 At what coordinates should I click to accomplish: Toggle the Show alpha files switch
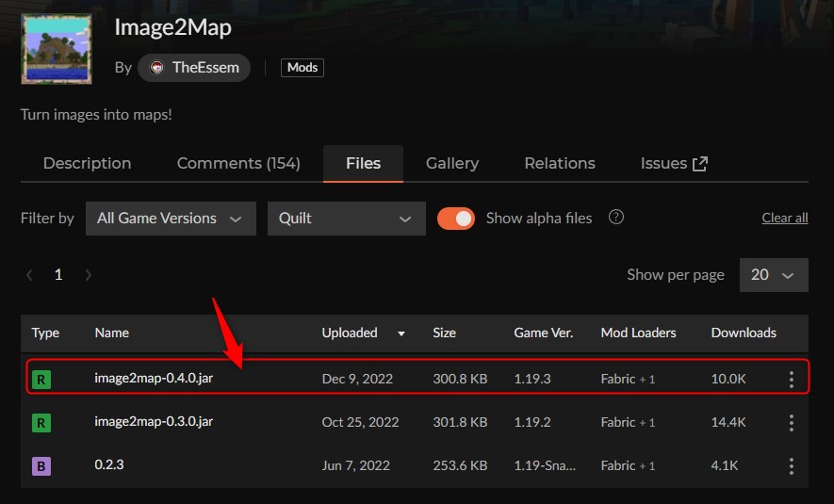tap(456, 219)
